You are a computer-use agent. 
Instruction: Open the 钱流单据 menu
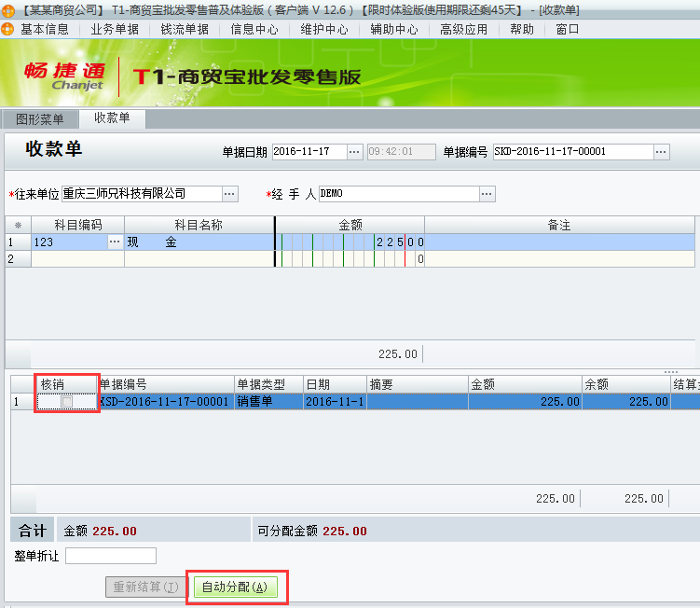coord(185,30)
